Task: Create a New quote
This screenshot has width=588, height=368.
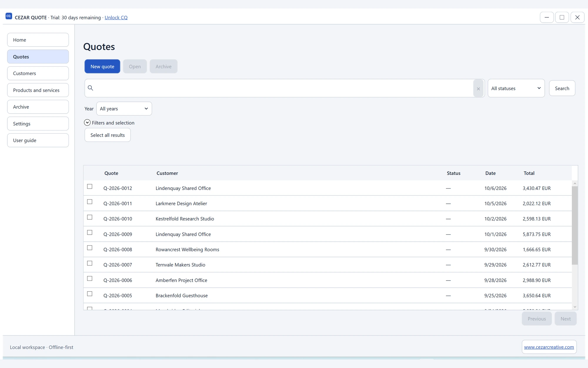Action: [x=102, y=67]
